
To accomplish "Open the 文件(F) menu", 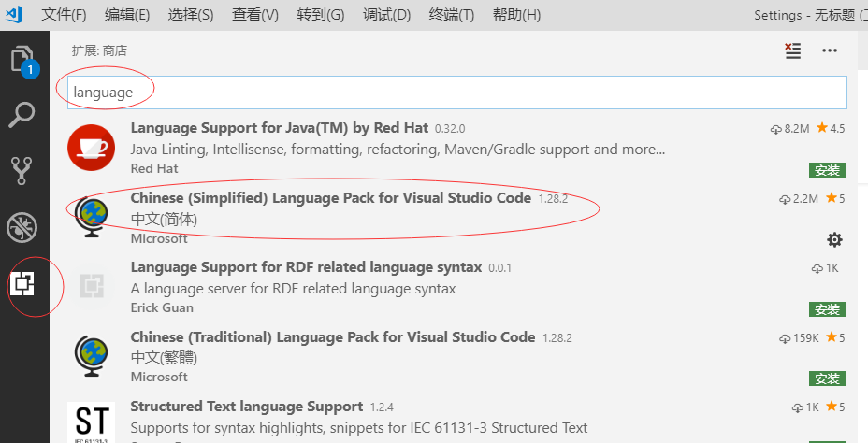I will (x=64, y=14).
